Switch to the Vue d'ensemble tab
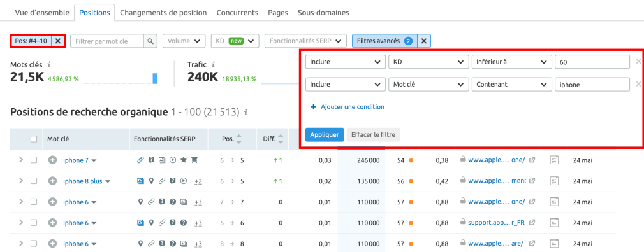644x252 pixels. pos(42,13)
